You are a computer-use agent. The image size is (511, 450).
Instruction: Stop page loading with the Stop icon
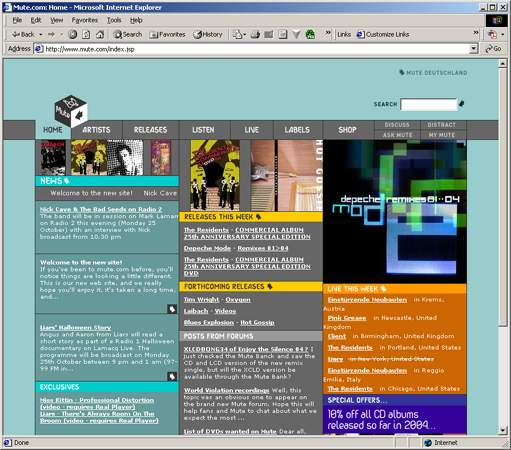(73, 34)
